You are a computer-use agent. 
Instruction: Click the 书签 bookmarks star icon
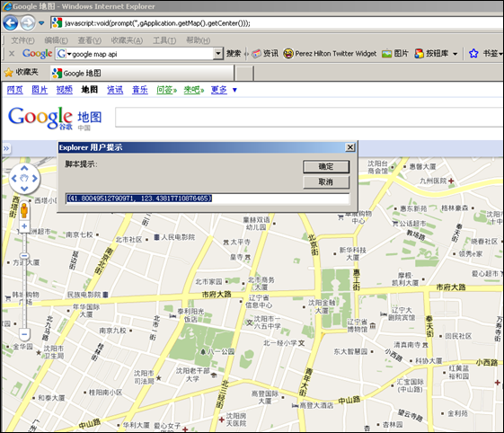pyautogui.click(x=473, y=53)
